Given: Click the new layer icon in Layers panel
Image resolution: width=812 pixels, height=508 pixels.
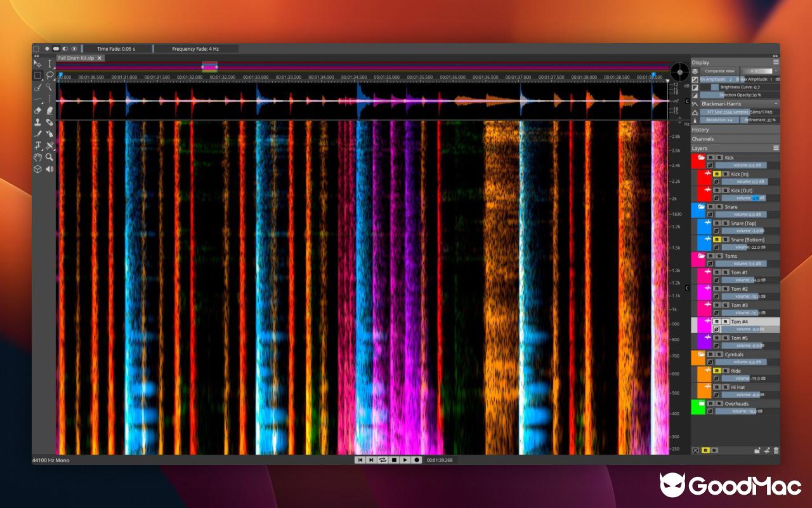Looking at the screenshot, I should click(766, 451).
